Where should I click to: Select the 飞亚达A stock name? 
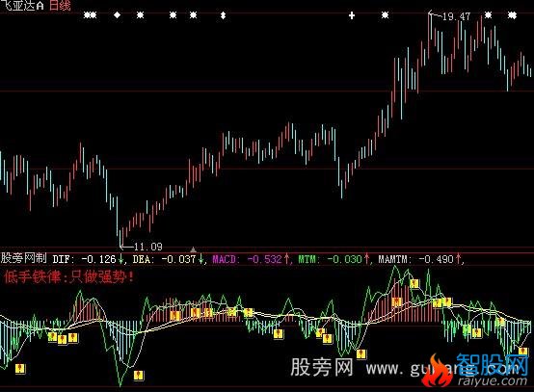tap(22, 6)
